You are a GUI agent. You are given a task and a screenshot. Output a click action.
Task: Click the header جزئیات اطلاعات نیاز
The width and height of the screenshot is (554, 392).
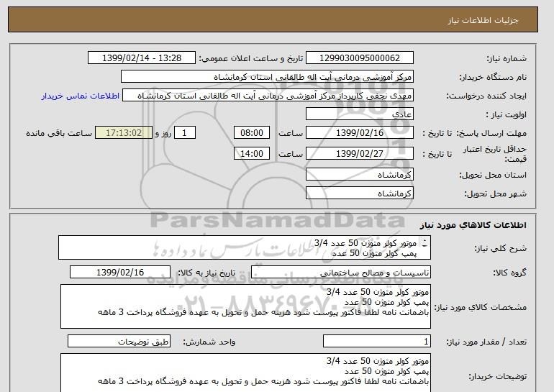pyautogui.click(x=483, y=20)
